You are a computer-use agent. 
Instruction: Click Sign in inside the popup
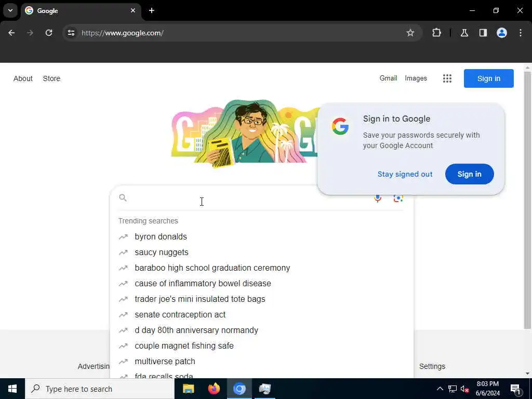click(x=469, y=174)
